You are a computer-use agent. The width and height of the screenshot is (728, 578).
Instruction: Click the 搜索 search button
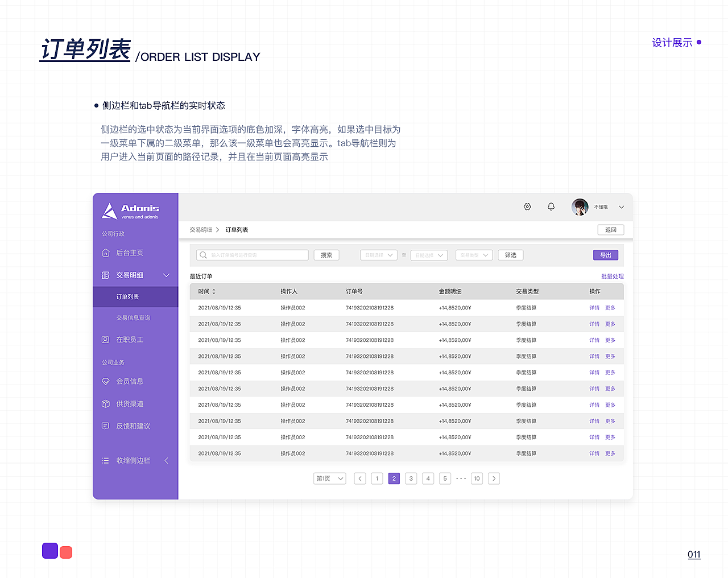[326, 255]
